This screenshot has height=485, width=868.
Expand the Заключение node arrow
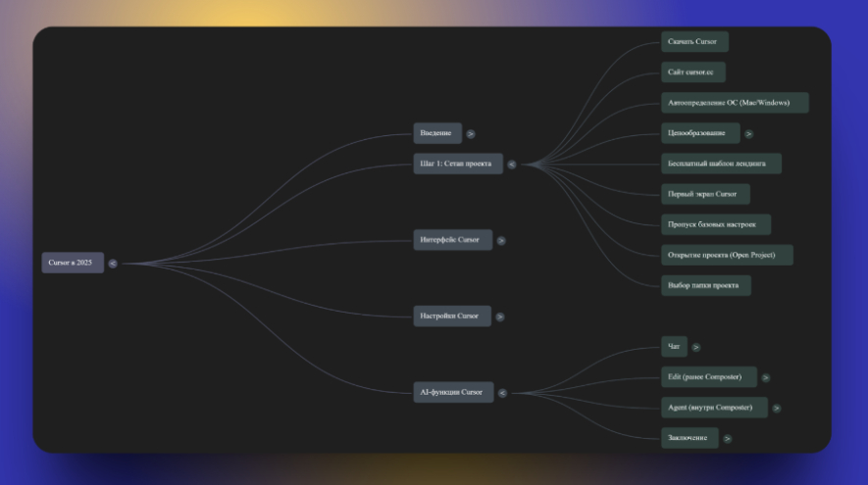pos(728,439)
